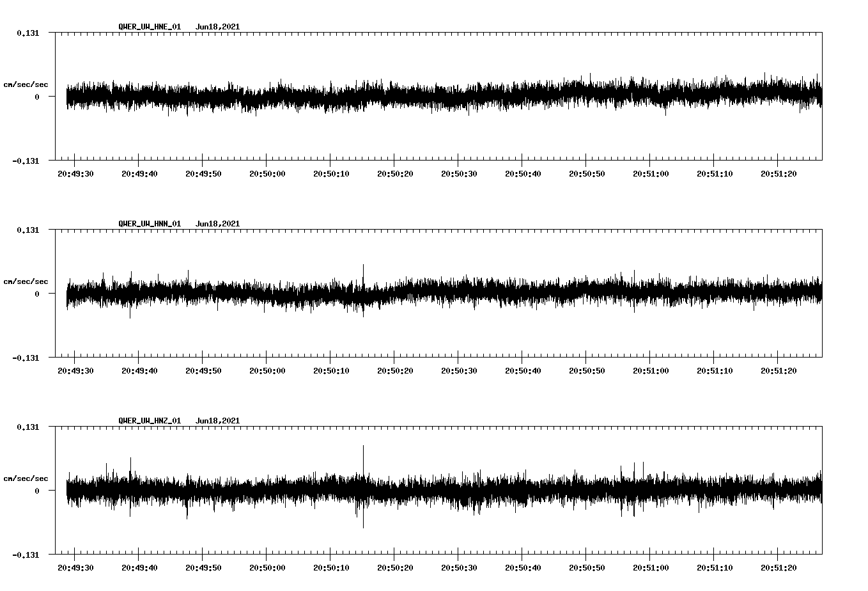Image resolution: width=868 pixels, height=591 pixels.
Task: Click the zero baseline label on HNN plot
Action: pyautogui.click(x=37, y=294)
